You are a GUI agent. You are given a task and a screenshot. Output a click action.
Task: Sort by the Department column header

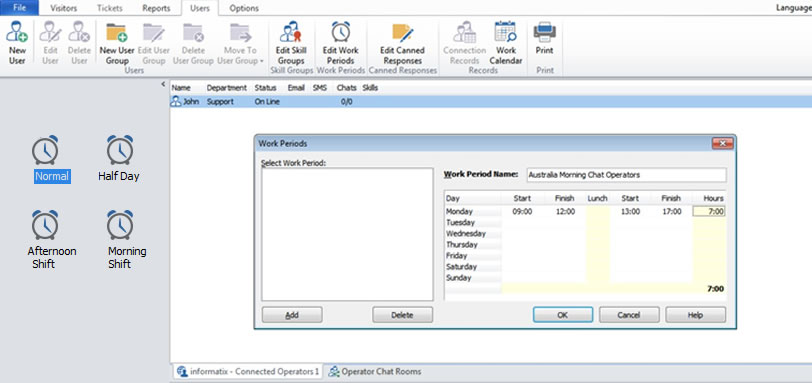[x=227, y=88]
